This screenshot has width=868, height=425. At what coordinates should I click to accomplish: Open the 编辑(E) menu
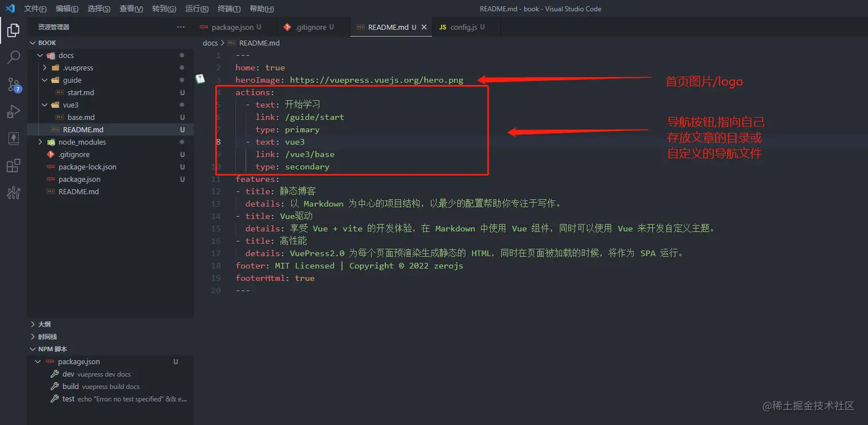coord(67,9)
